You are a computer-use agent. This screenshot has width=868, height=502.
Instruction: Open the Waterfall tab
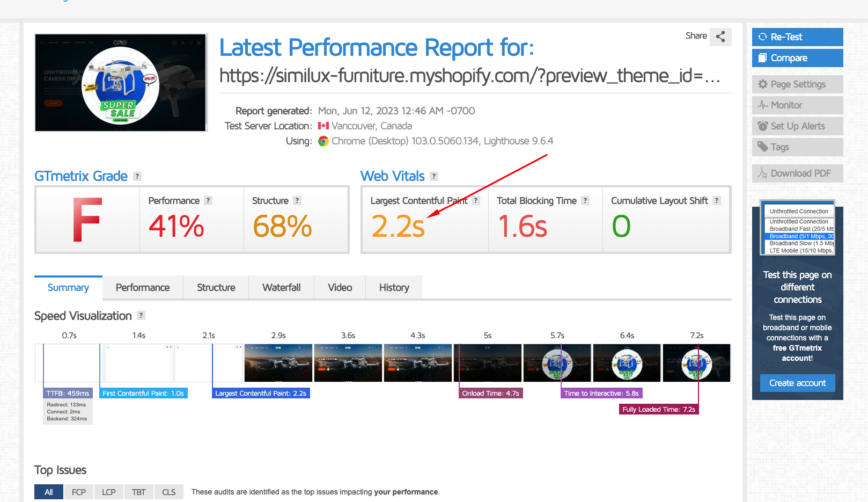pyautogui.click(x=281, y=287)
